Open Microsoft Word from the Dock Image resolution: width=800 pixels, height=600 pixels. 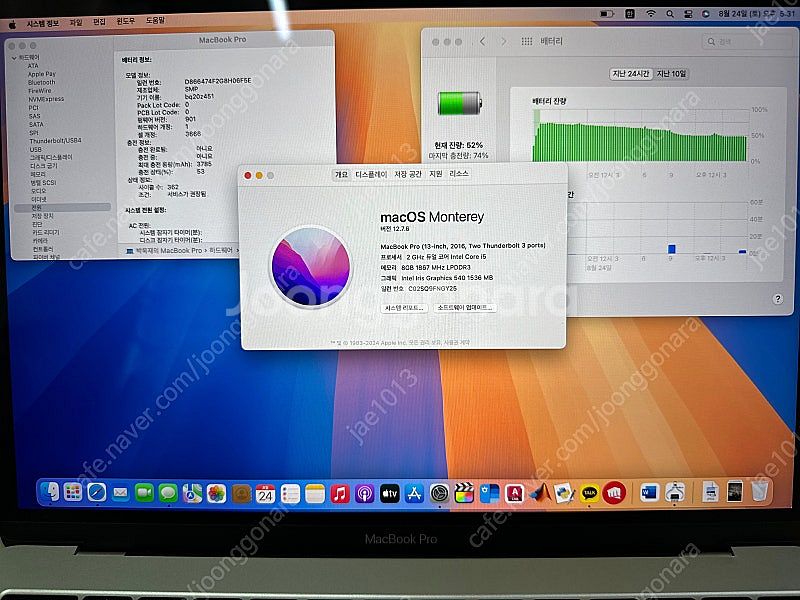(649, 493)
